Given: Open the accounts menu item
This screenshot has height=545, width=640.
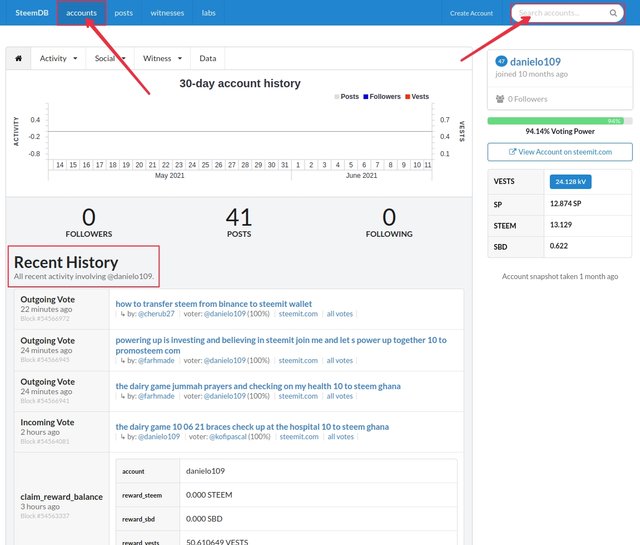Looking at the screenshot, I should 82,13.
